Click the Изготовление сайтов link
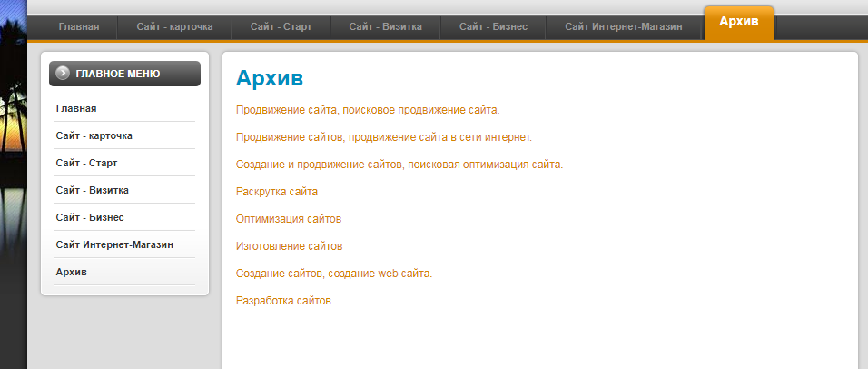The image size is (868, 369). 290,246
